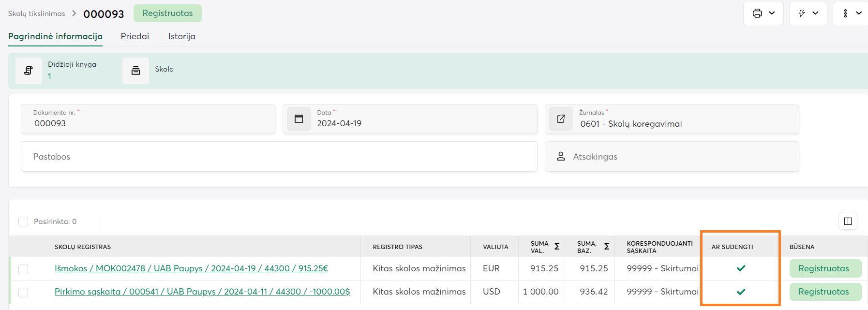Click the printer icon in top toolbar
Viewport: 868px width, 310px height.
tap(757, 14)
